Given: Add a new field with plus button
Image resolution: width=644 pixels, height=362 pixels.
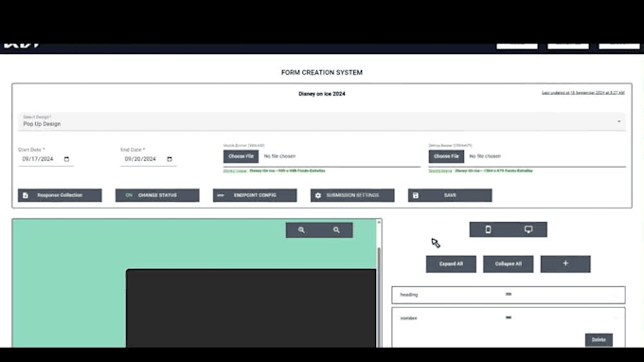Looking at the screenshot, I should click(565, 263).
